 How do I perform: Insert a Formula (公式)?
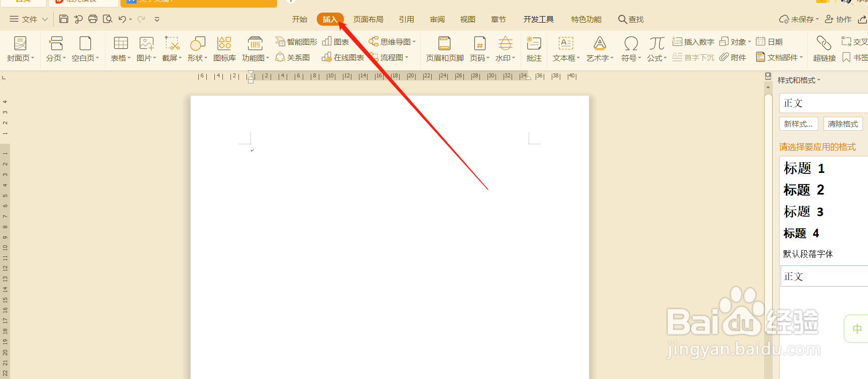coord(657,49)
